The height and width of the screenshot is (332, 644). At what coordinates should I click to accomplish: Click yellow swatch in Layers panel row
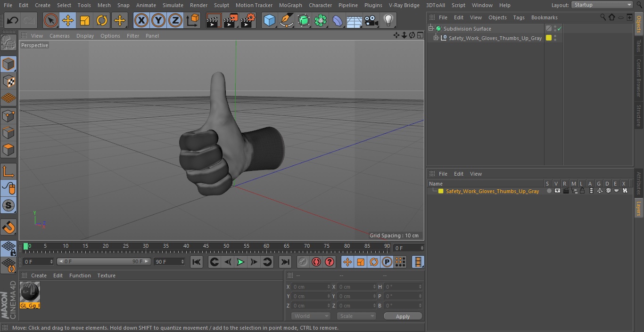[441, 191]
